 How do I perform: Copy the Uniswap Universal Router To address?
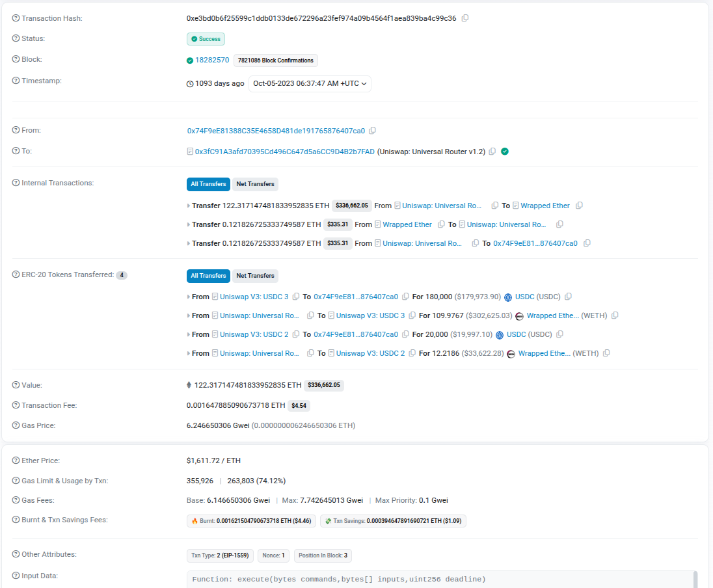tap(492, 152)
